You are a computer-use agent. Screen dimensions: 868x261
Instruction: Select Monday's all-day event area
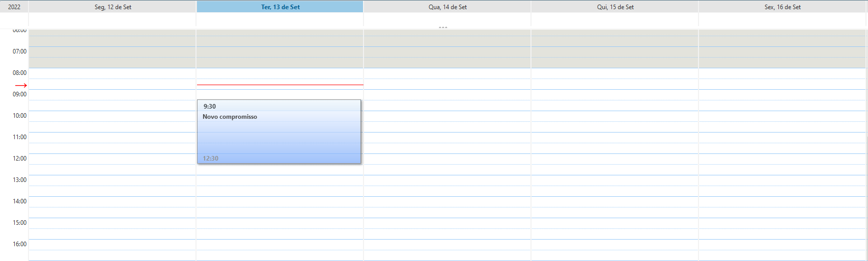click(x=113, y=19)
